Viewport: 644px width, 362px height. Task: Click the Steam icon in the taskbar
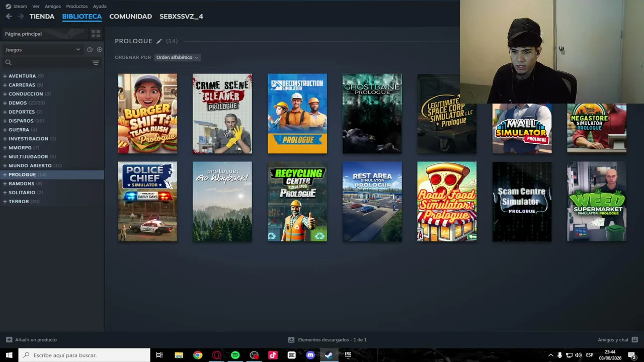click(x=329, y=355)
